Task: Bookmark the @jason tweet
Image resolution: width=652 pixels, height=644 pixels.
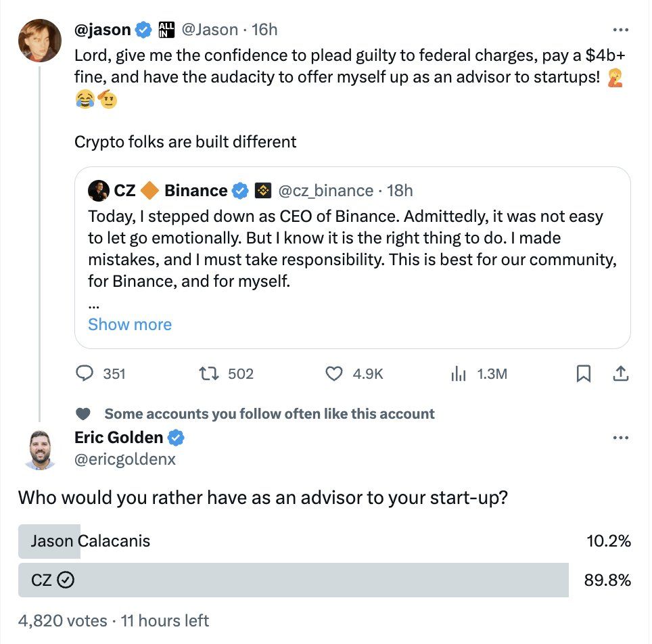Action: point(583,373)
